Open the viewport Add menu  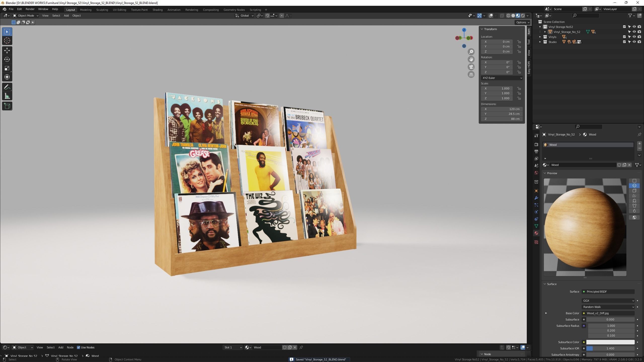66,16
